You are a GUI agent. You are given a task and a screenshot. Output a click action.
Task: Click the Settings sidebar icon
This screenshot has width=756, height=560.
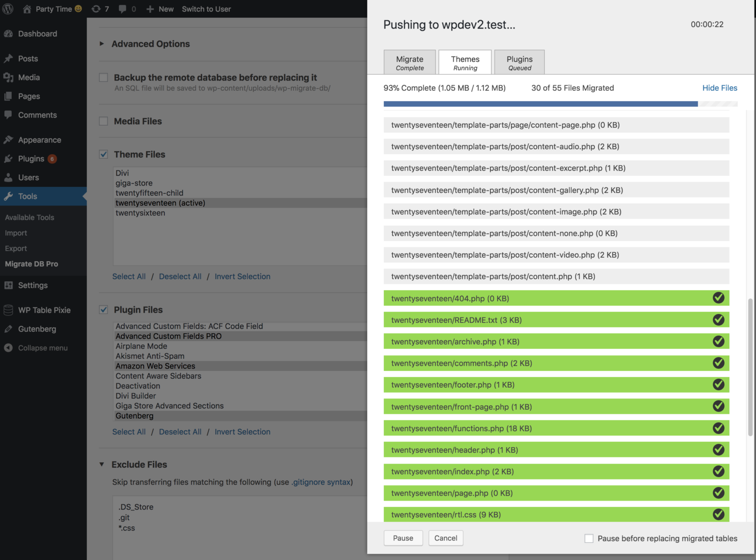tap(8, 285)
